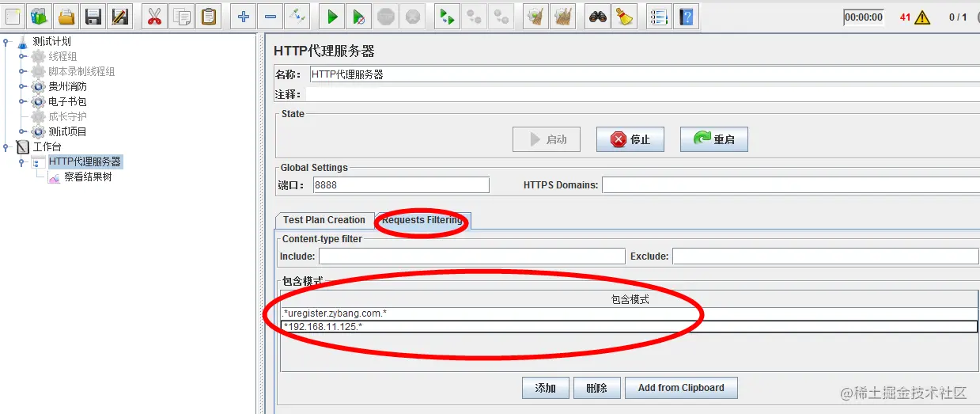Select the .*uregister.zybang.com.* pattern row
The height and width of the screenshot is (414, 980).
pyautogui.click(x=630, y=313)
